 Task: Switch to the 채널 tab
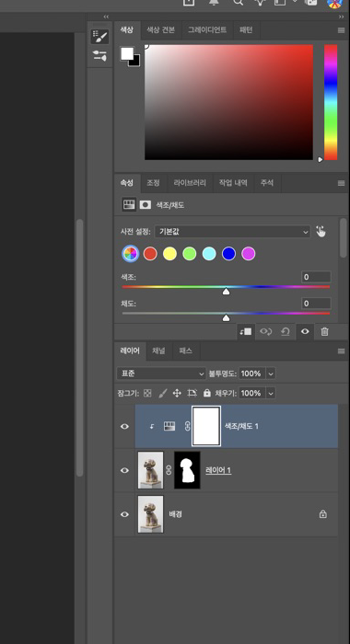[x=158, y=351]
